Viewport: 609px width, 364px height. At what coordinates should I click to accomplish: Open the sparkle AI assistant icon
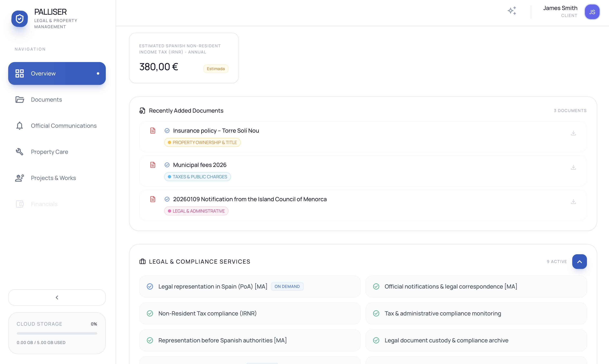tap(512, 11)
